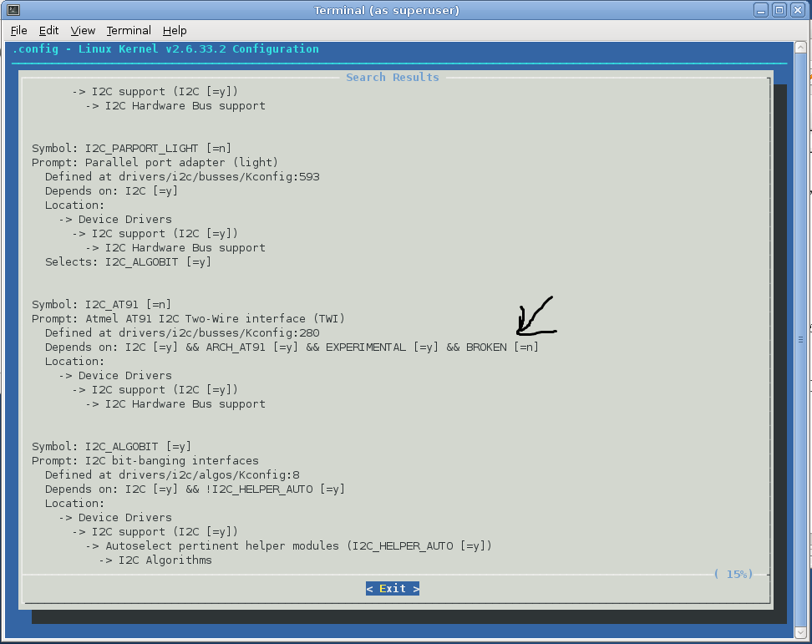The height and width of the screenshot is (644, 812).
Task: Click 'Symbol: I2C_ALGOBIT [=y]' line
Action: tap(111, 447)
